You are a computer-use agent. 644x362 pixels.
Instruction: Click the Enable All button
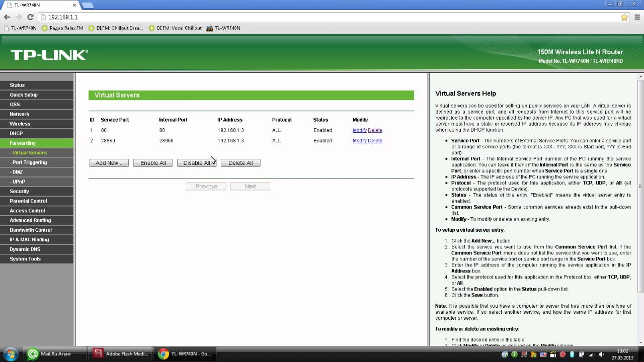(153, 163)
